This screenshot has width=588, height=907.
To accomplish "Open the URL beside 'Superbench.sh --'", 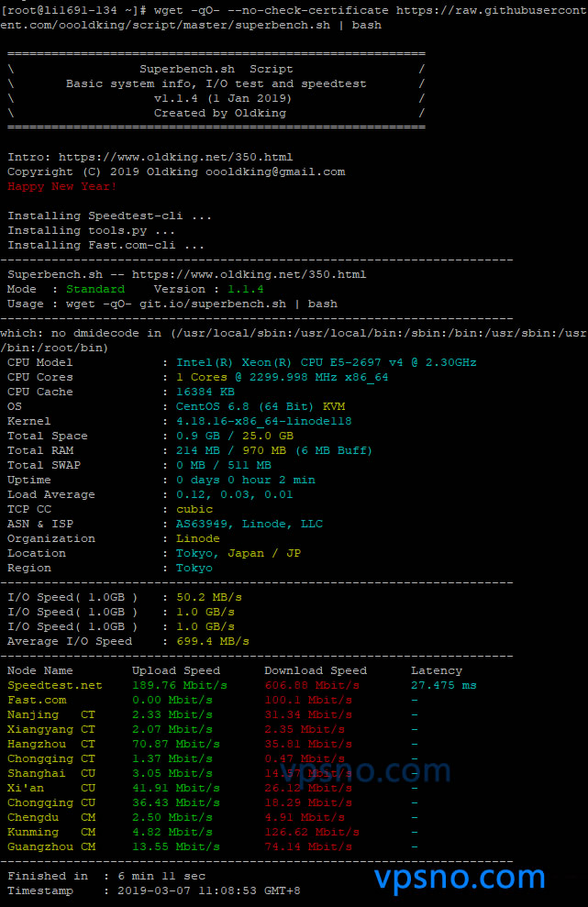I will pyautogui.click(x=249, y=274).
